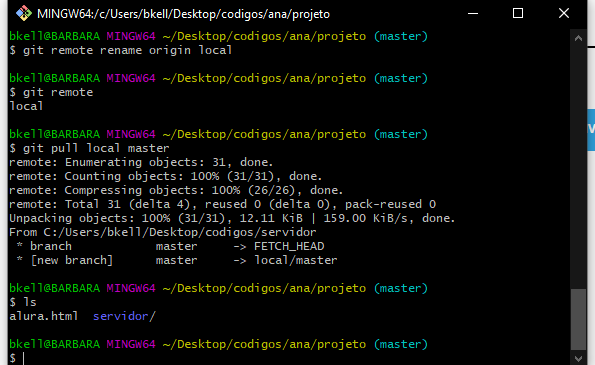
Task: Click the blue partially visible element at right edge
Action: coord(591,130)
